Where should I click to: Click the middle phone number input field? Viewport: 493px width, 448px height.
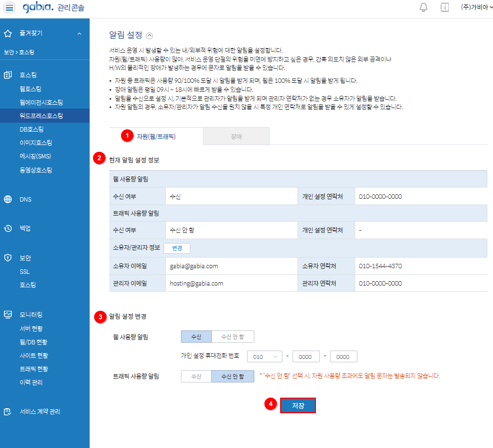tap(306, 357)
